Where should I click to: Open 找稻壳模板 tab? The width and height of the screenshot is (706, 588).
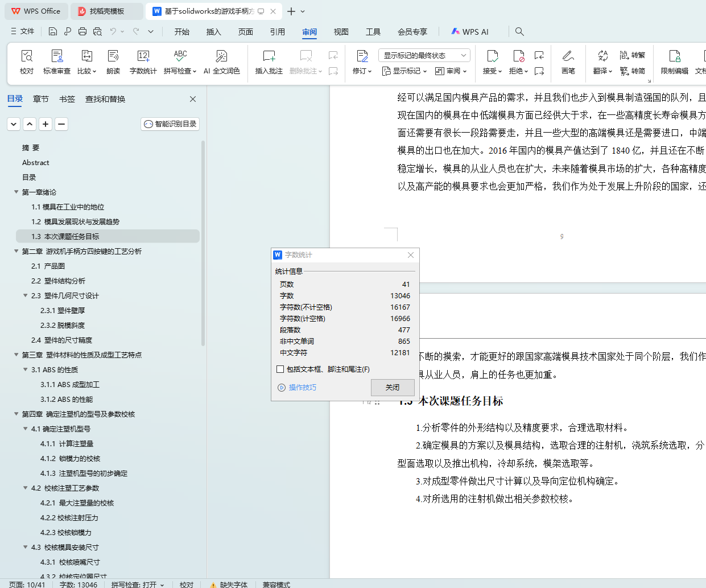click(x=107, y=11)
